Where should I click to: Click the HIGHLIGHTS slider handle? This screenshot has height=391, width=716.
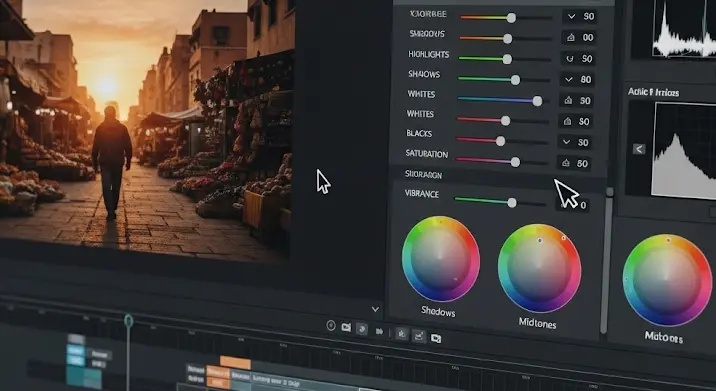[x=507, y=59]
